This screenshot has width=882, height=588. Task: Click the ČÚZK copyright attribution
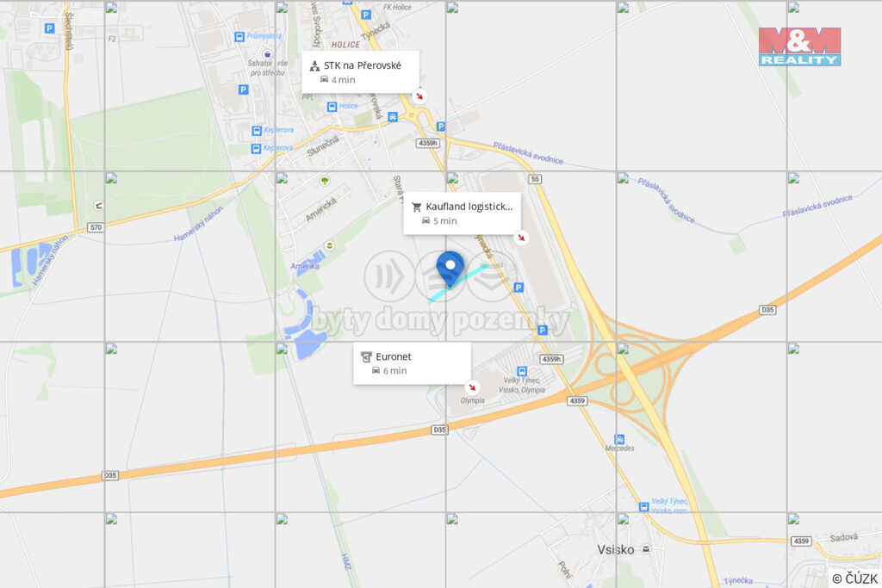click(x=854, y=579)
